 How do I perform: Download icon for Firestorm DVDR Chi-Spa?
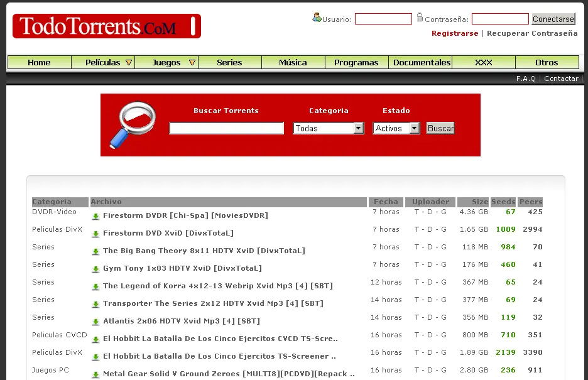click(95, 216)
